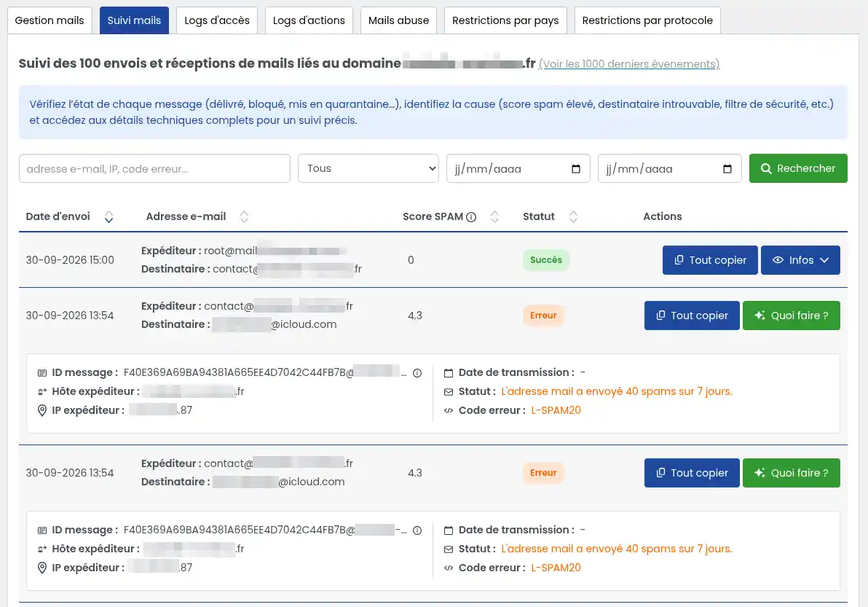Click the first jj/mm/aaaa date field
868x607 pixels.
click(518, 168)
